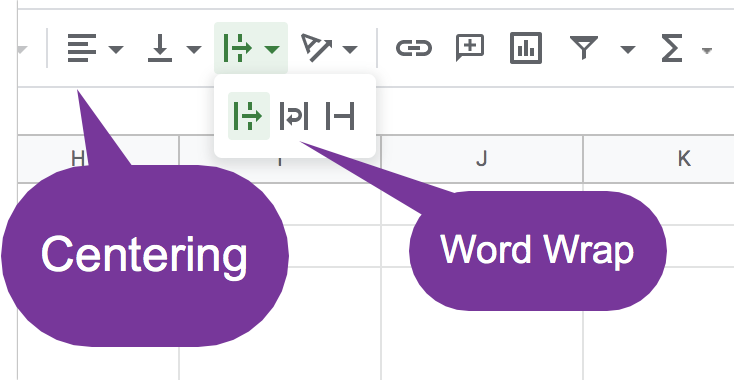Click the text wrapping toolbar icon
734x380 pixels.
238,48
